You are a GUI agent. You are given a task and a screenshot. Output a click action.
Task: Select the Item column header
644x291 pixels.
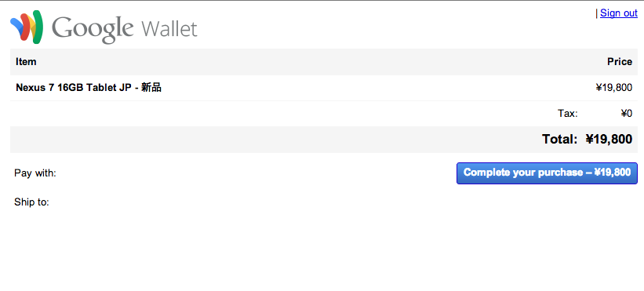point(26,61)
